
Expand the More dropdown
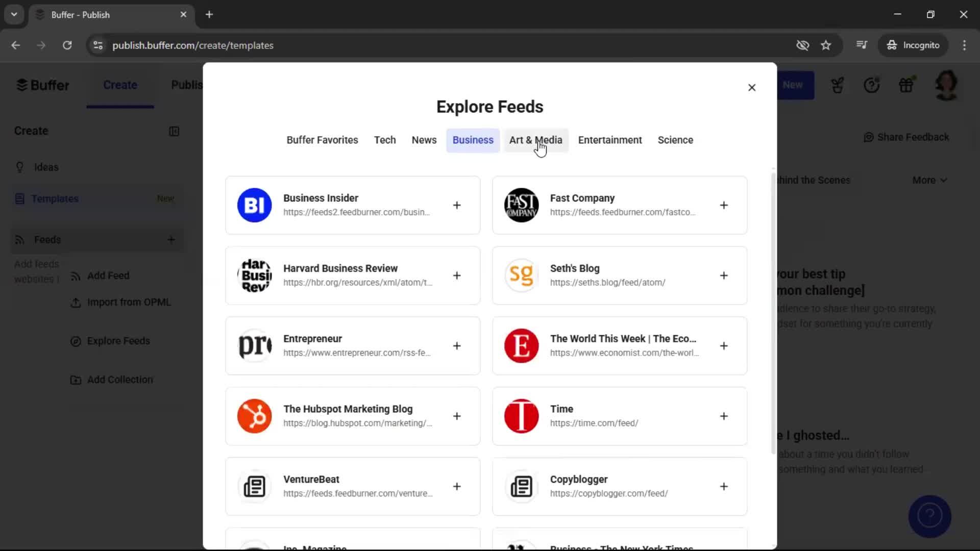929,180
